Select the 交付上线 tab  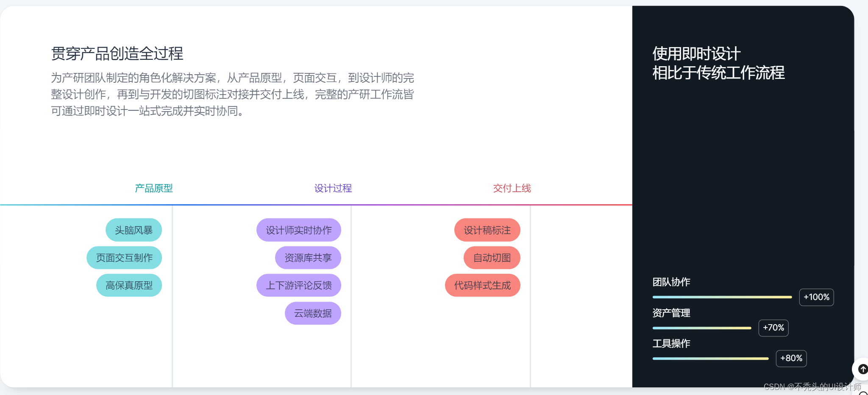tap(512, 188)
